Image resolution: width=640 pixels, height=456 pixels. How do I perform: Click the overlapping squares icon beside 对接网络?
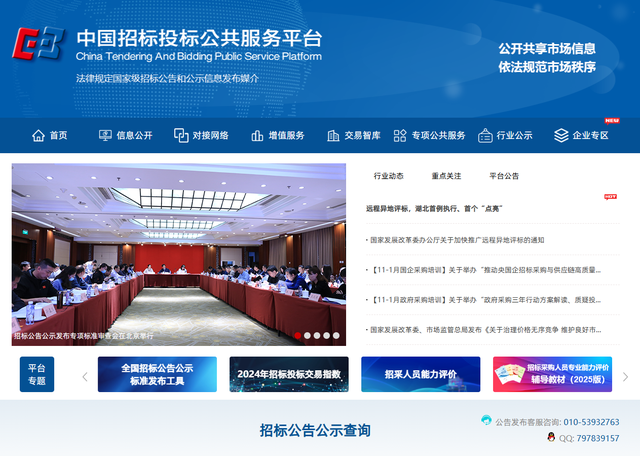181,136
